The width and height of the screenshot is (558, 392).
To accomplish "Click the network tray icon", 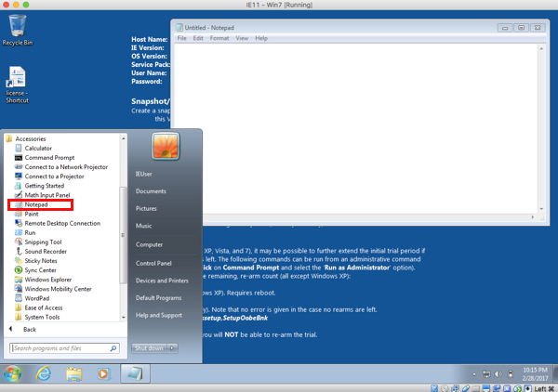I will coord(486,373).
